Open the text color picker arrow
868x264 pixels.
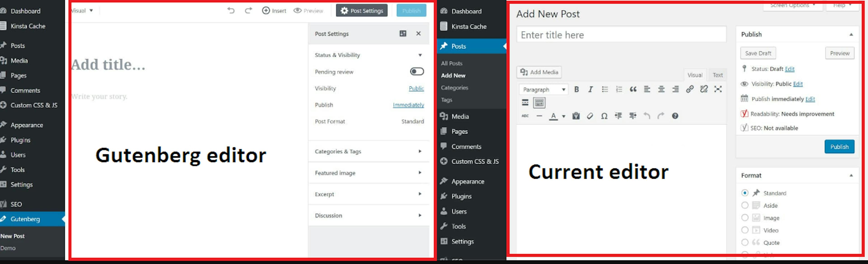564,116
